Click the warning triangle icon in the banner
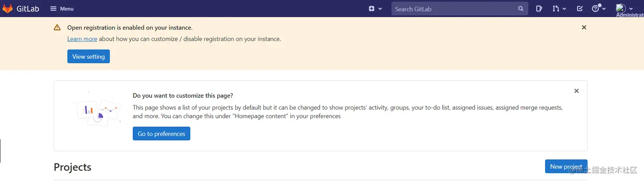 pyautogui.click(x=57, y=27)
